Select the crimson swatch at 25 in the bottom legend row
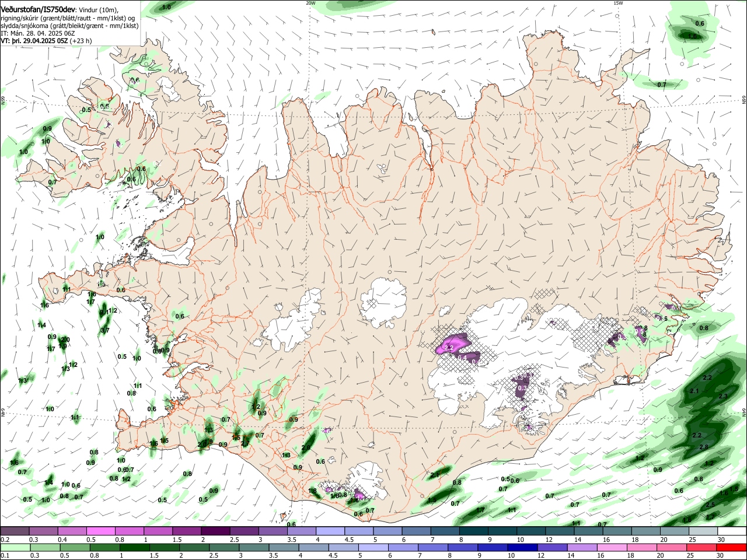The image size is (747, 560). pyautogui.click(x=702, y=548)
